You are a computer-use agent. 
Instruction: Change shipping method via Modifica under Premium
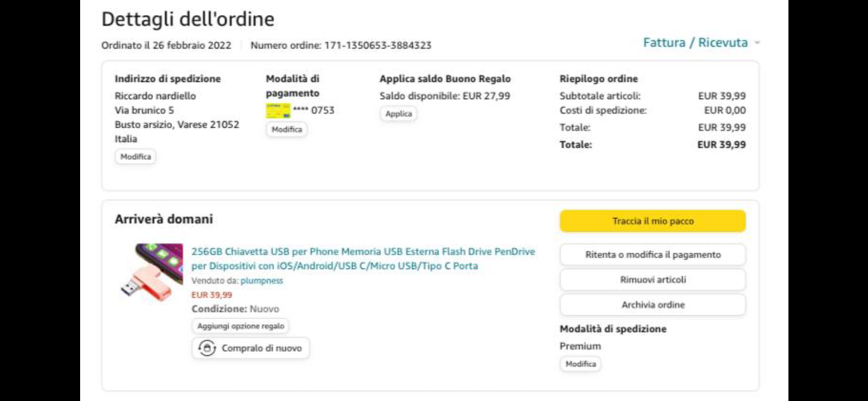580,364
